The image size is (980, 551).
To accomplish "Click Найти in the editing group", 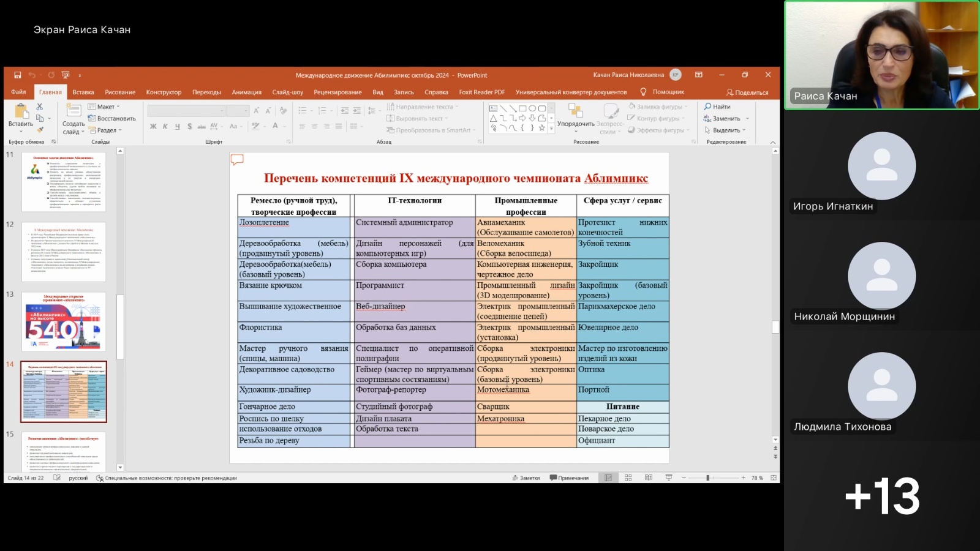I will point(717,107).
